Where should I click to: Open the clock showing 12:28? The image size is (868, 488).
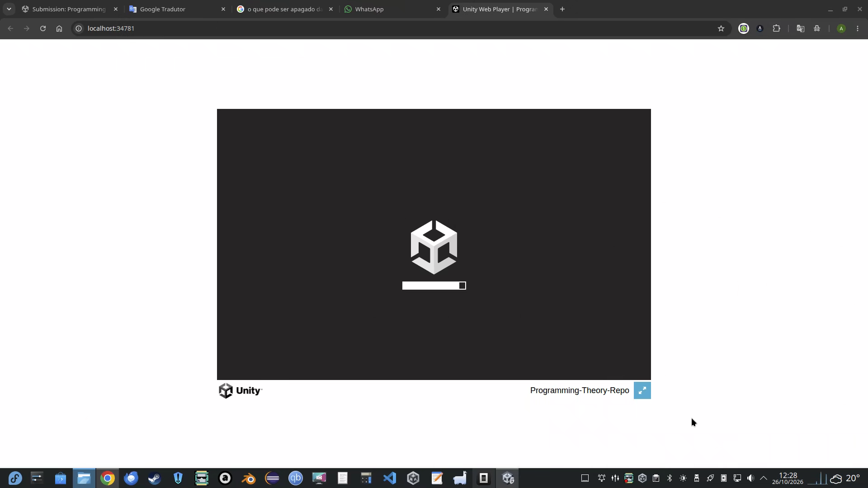coord(788,478)
